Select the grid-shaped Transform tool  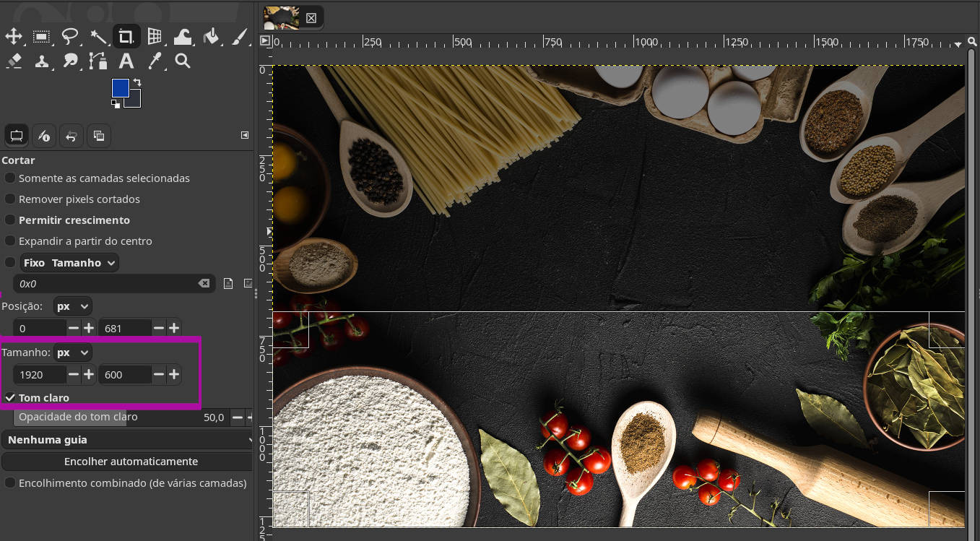pos(155,36)
